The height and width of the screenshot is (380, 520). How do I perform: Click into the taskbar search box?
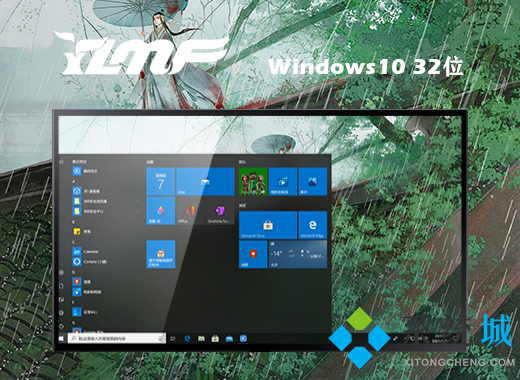pos(117,338)
